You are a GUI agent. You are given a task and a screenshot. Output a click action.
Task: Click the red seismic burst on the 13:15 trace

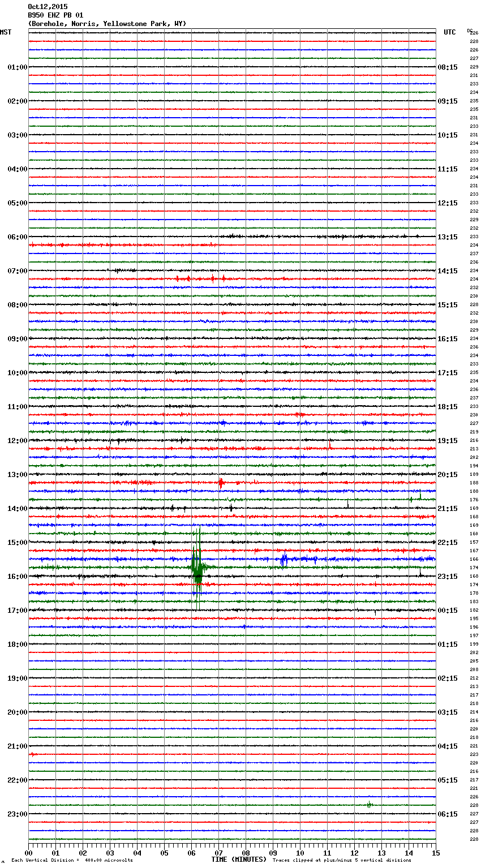tap(221, 483)
